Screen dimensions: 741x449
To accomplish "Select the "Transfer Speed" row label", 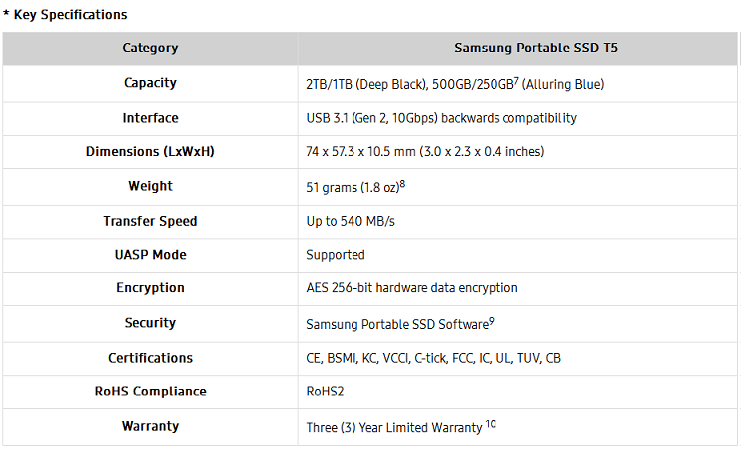I will click(x=150, y=221).
